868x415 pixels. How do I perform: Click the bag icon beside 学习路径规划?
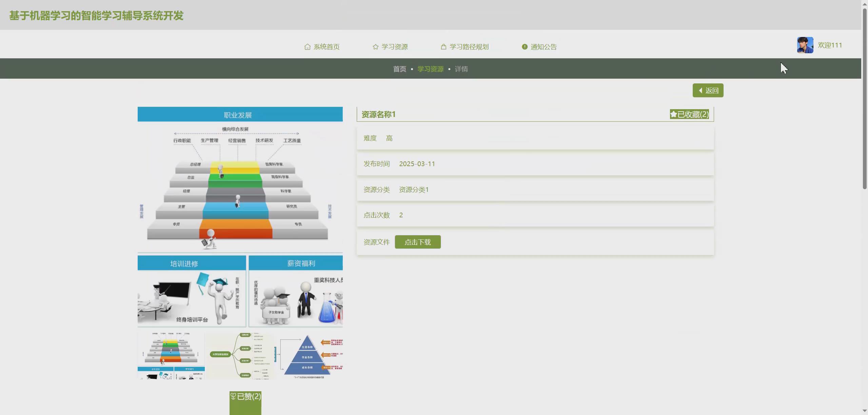(x=443, y=47)
